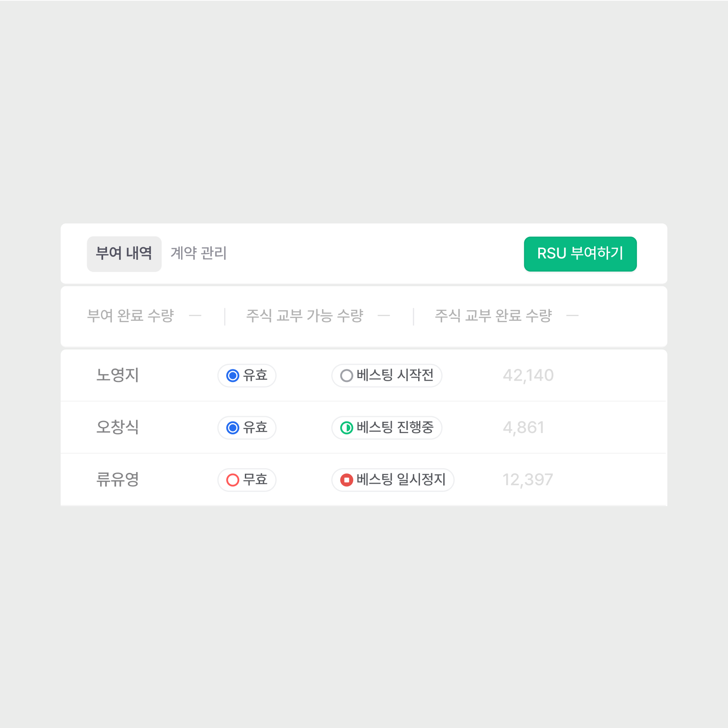Select the quantity 42,140 in 노영지's row
This screenshot has height=728, width=728.
coord(528,376)
